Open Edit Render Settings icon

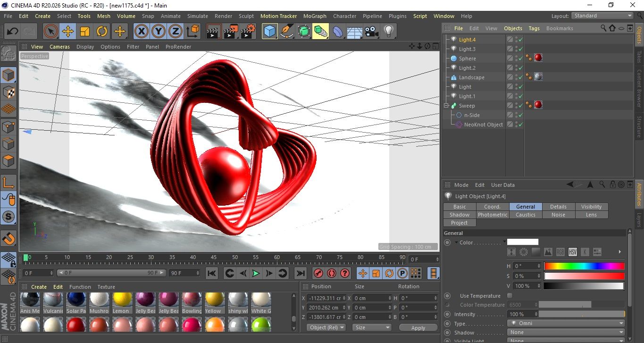tap(248, 32)
